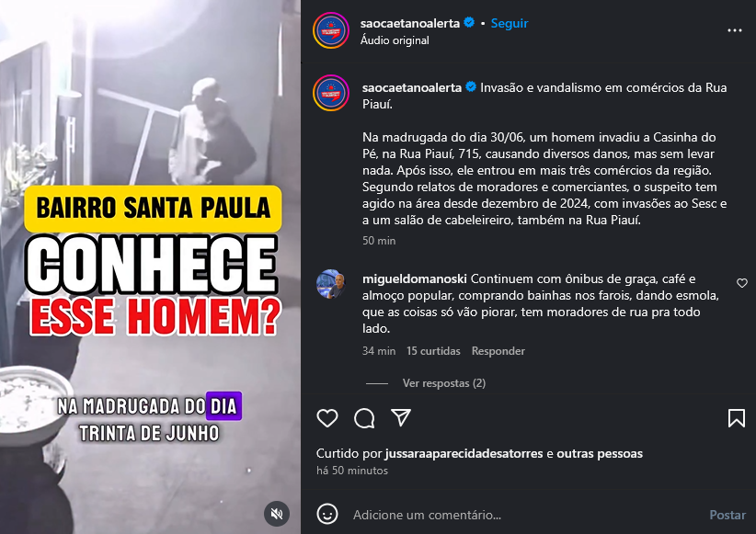The width and height of the screenshot is (756, 534).
Task: Click the Postar button
Action: (x=727, y=515)
